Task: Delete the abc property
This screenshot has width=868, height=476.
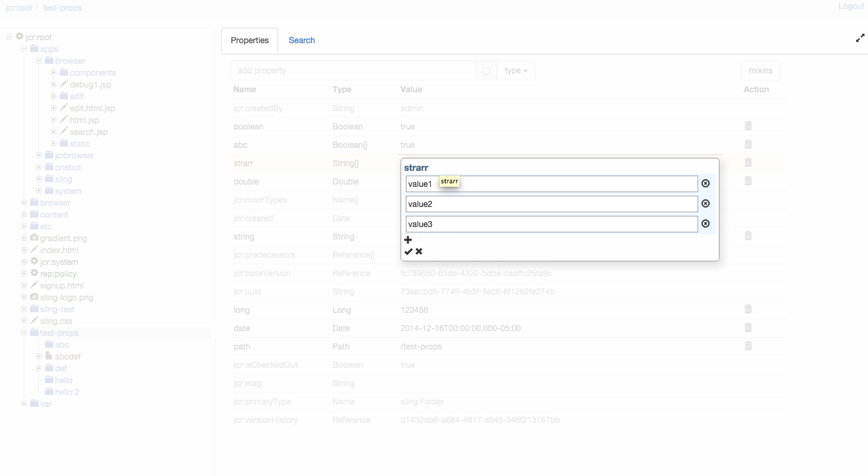Action: [x=748, y=144]
